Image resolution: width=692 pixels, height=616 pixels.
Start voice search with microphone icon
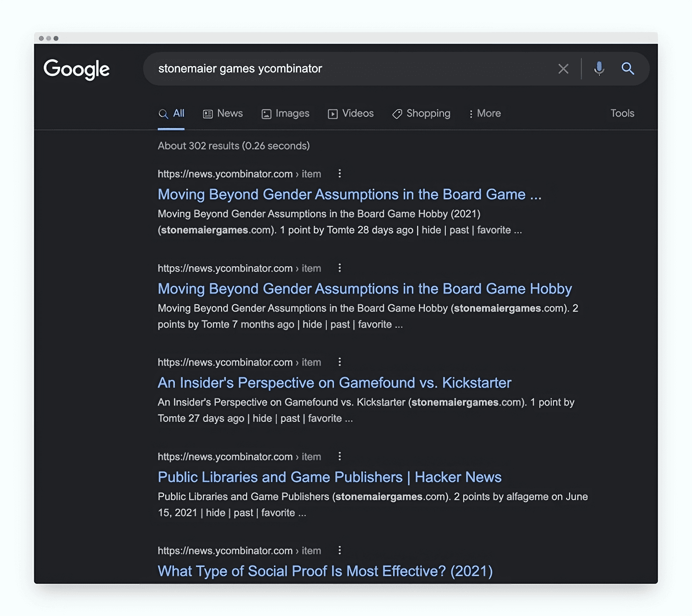coord(599,69)
